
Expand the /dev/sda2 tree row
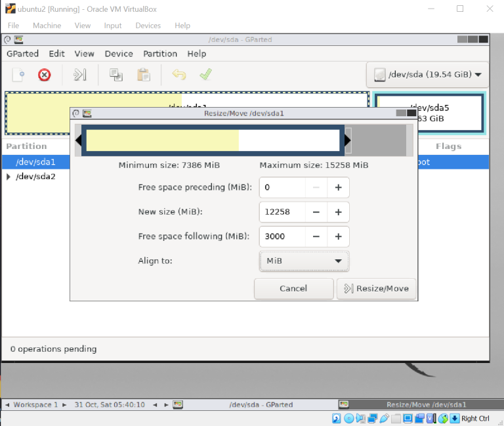[x=9, y=177]
